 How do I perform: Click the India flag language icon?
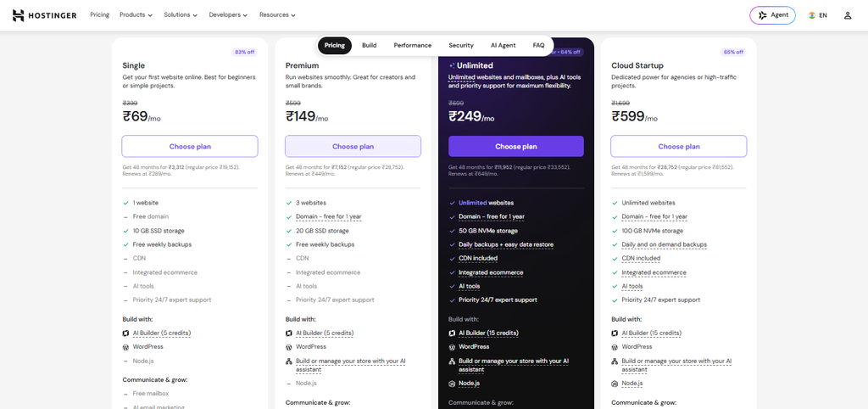point(811,15)
